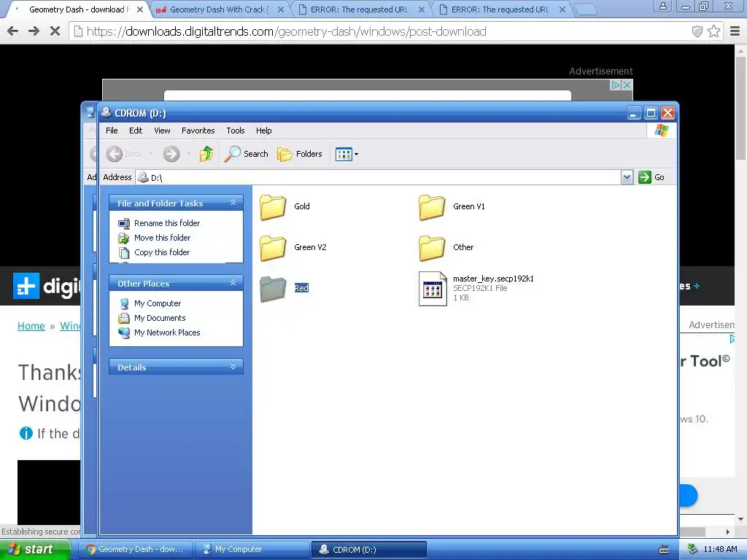747x560 pixels.
Task: Open My Network Places link
Action: point(167,332)
